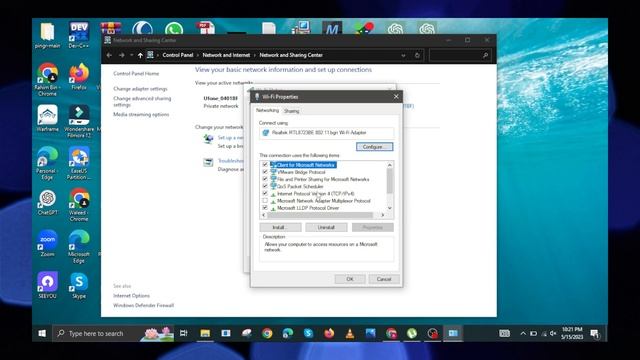Open Windows Defender Firewall link
The width and height of the screenshot is (640, 360).
tap(144, 305)
